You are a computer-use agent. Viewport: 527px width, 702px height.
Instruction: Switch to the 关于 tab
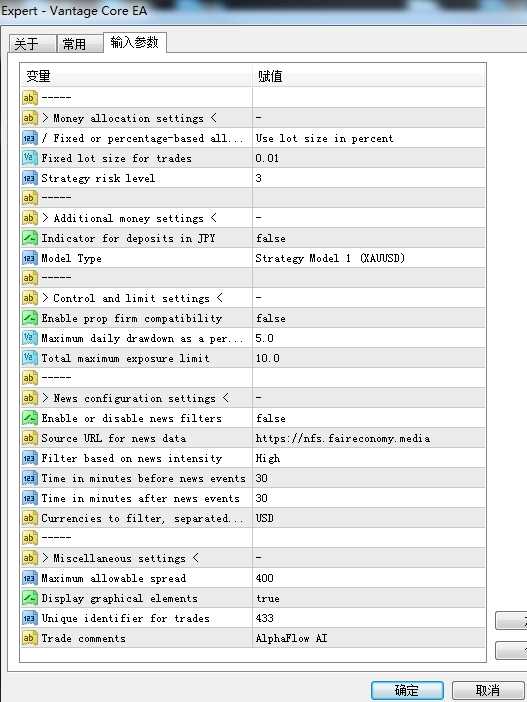[33, 44]
